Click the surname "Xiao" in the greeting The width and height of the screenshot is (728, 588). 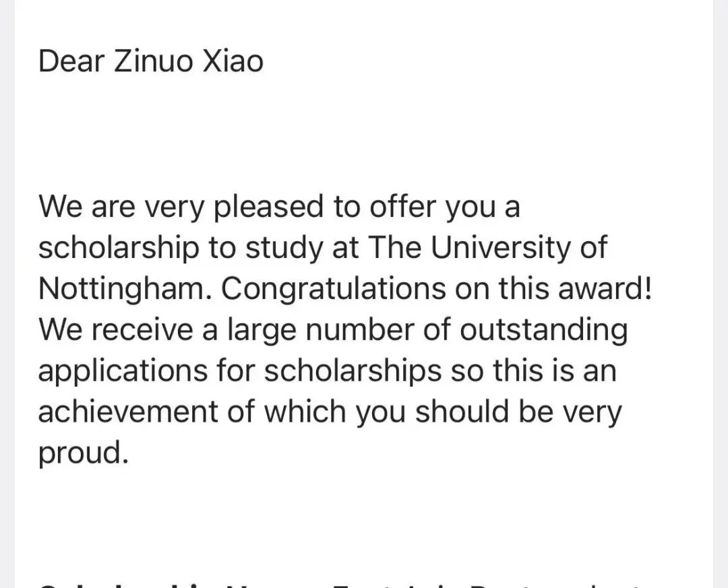[x=233, y=61]
